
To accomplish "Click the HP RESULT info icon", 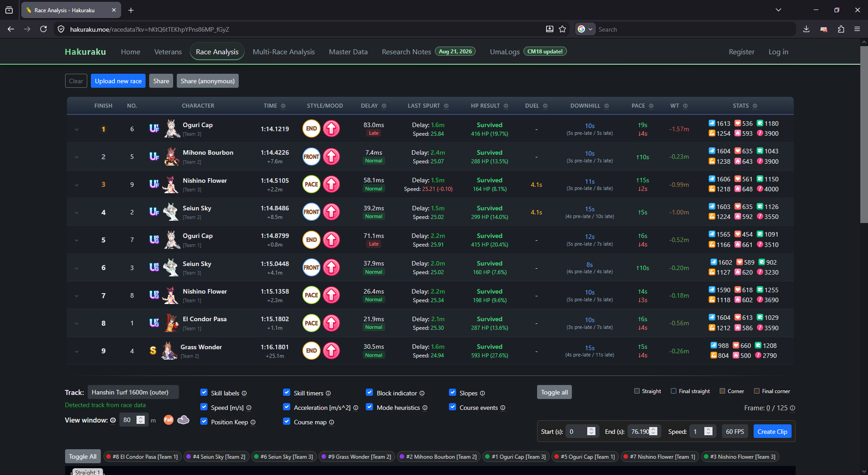I will click(x=506, y=106).
